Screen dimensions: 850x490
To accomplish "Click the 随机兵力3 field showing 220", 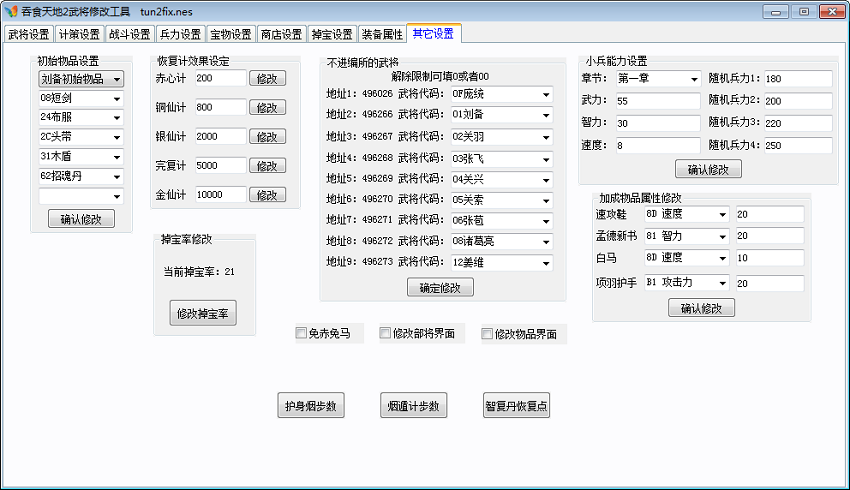I will coord(798,123).
